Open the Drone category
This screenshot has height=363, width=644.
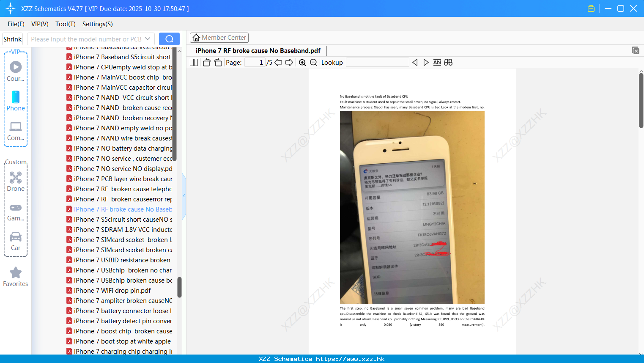16,181
